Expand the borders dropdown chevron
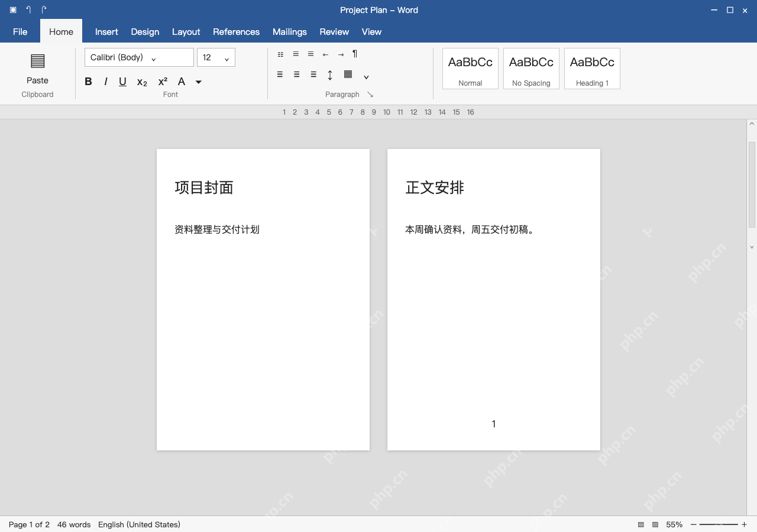757x532 pixels. (x=366, y=77)
